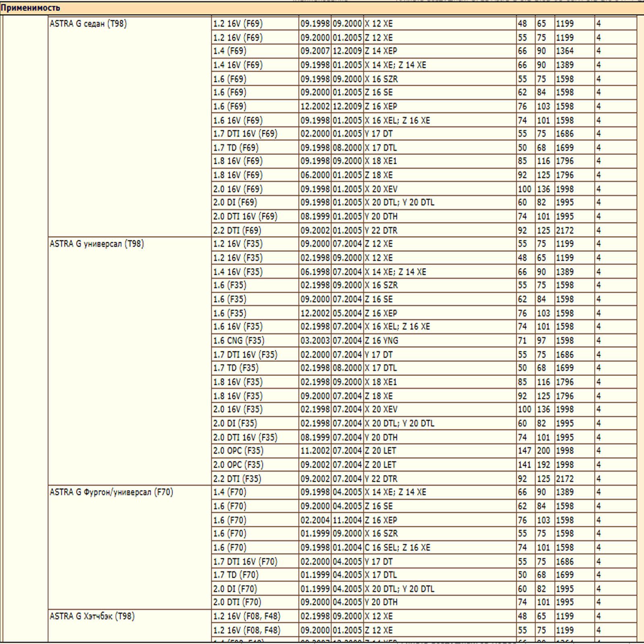The width and height of the screenshot is (644, 644).
Task: Select the 03.2003 start date cell
Action: 315,341
